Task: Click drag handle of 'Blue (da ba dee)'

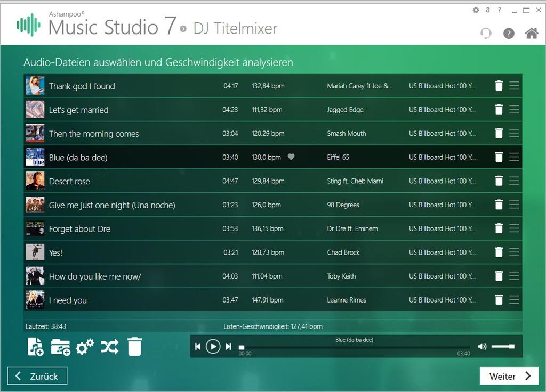Action: [514, 157]
